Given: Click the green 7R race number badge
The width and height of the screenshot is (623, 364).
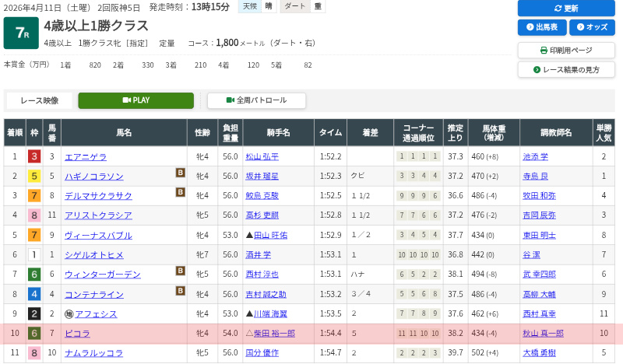Looking at the screenshot, I should [21, 33].
